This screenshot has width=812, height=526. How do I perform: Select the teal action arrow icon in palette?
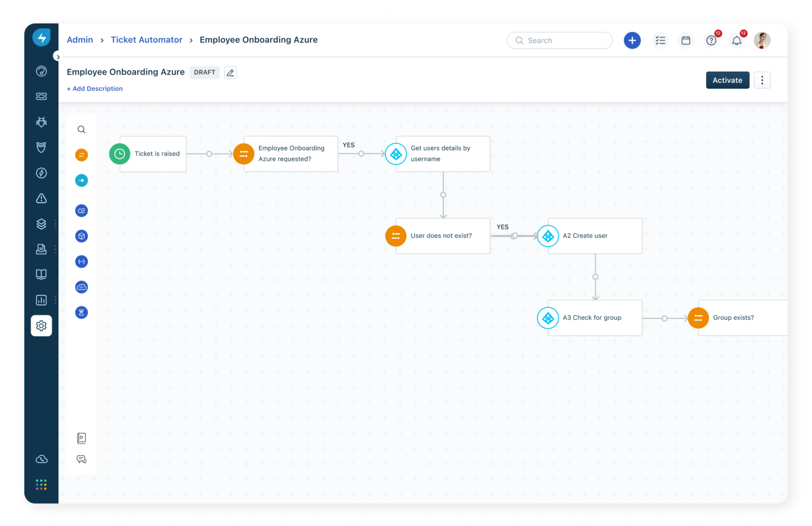[x=81, y=180]
